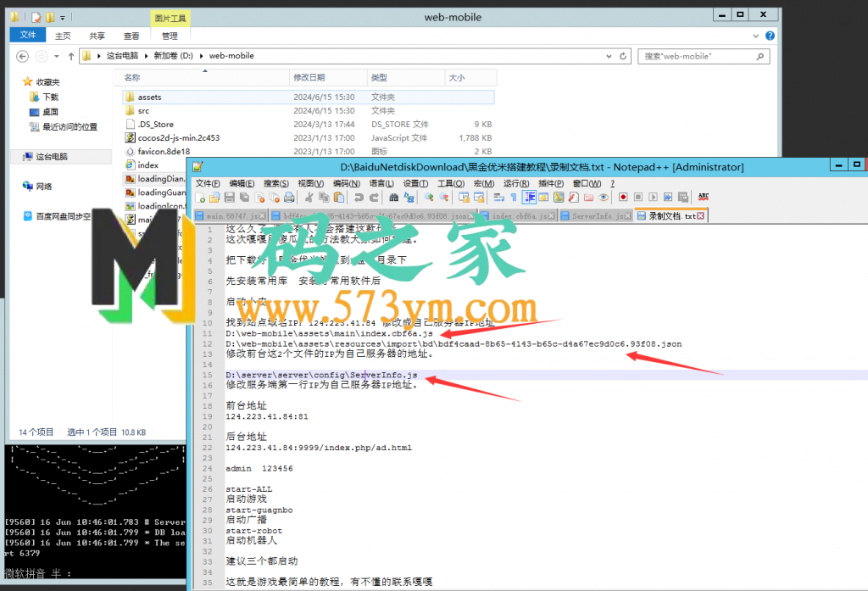Close the 录制文档.txt tab
Screen dimensions: 868x591
pyautogui.click(x=700, y=216)
